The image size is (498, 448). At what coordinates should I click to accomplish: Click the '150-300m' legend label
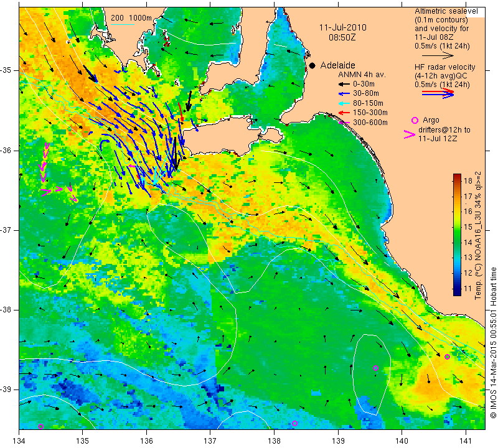370,113
